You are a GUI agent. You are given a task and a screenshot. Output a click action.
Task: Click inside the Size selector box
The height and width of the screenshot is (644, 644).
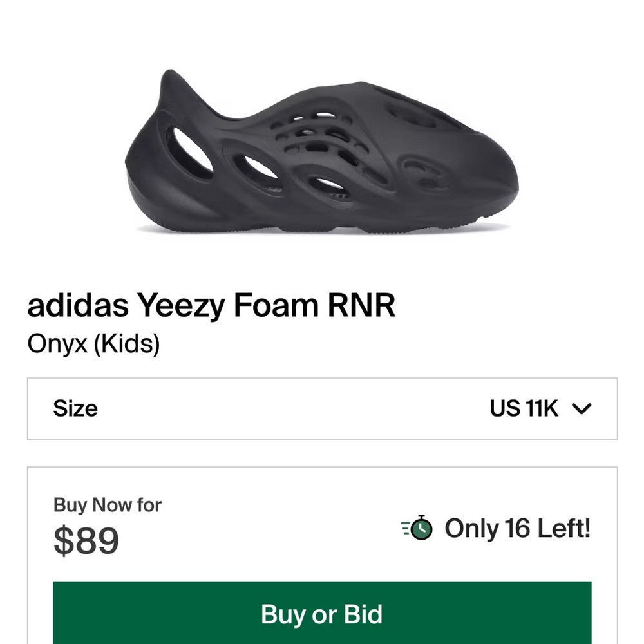[322, 408]
